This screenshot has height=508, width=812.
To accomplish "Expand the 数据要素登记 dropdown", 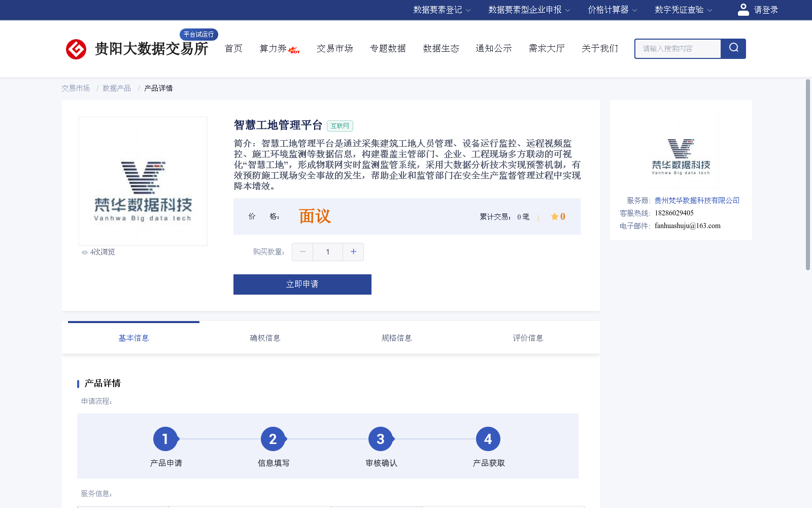I will click(442, 10).
